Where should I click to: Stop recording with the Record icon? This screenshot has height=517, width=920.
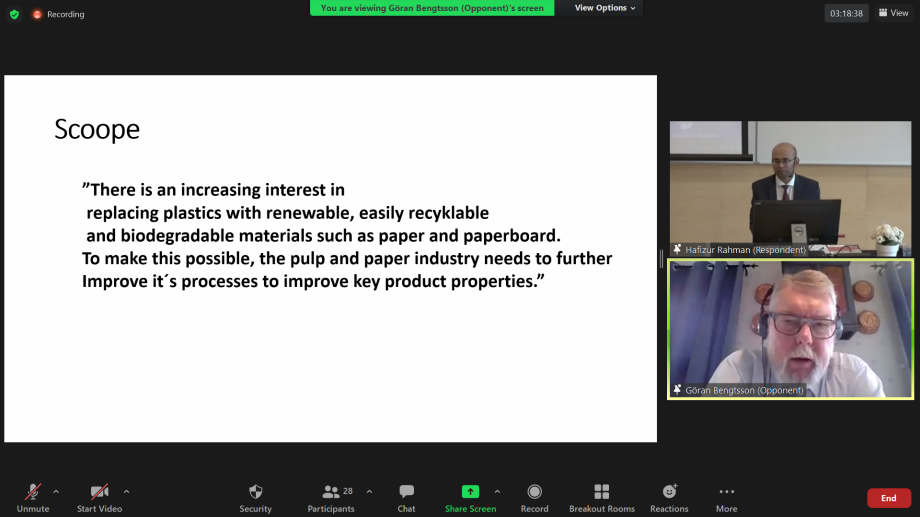click(x=534, y=492)
